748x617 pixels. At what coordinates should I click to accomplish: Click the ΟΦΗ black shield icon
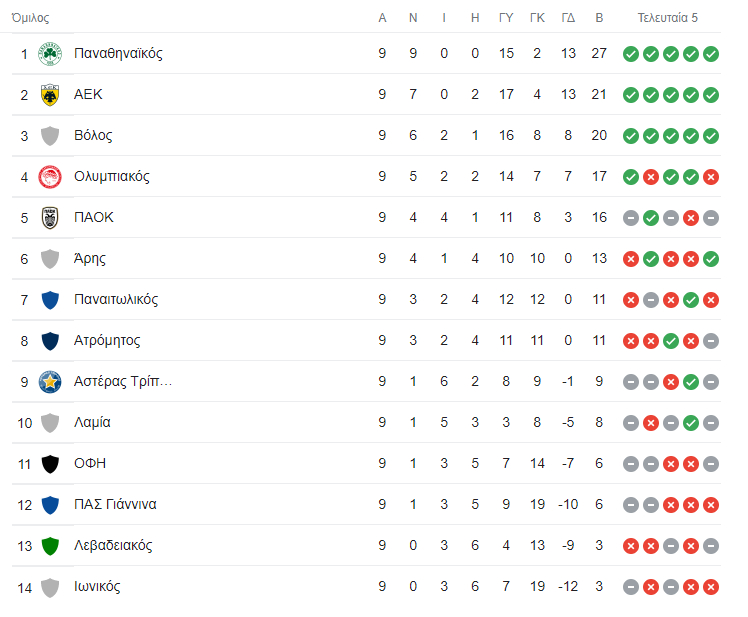(50, 464)
